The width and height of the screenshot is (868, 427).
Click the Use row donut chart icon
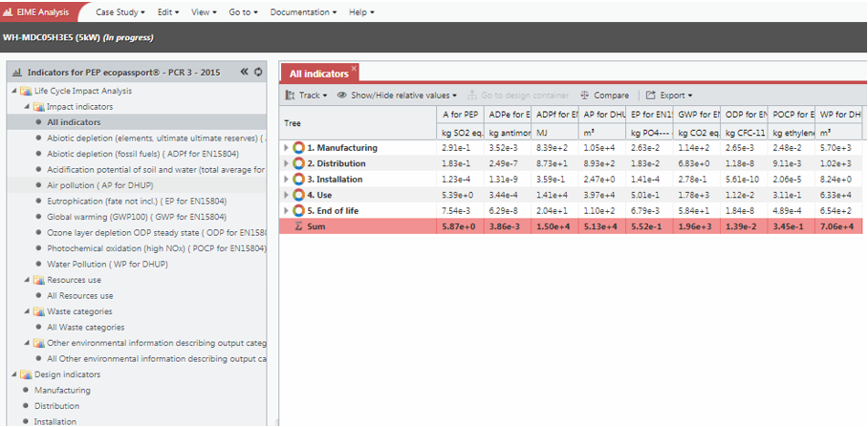[x=299, y=195]
